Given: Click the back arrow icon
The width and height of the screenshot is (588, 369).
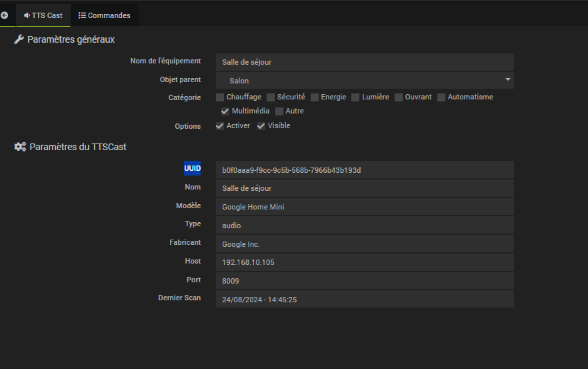Looking at the screenshot, I should tap(5, 15).
